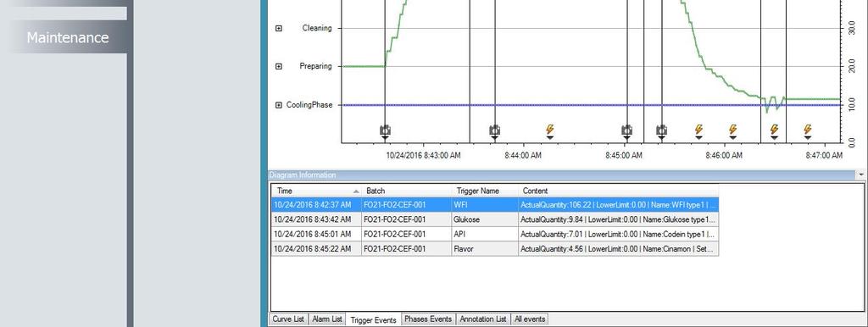The width and height of the screenshot is (868, 327).
Task: Open the Alarm List tab
Action: point(326,319)
